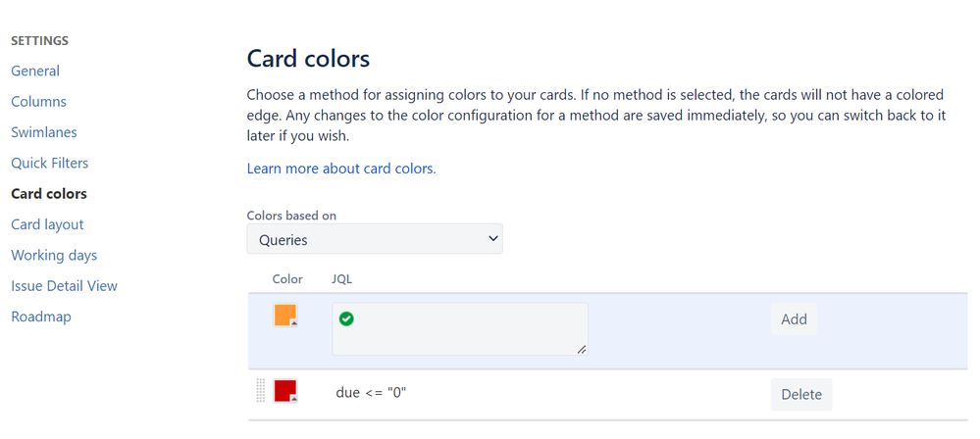Select Card colors in the sidebar
980x439 pixels.
[x=49, y=194]
